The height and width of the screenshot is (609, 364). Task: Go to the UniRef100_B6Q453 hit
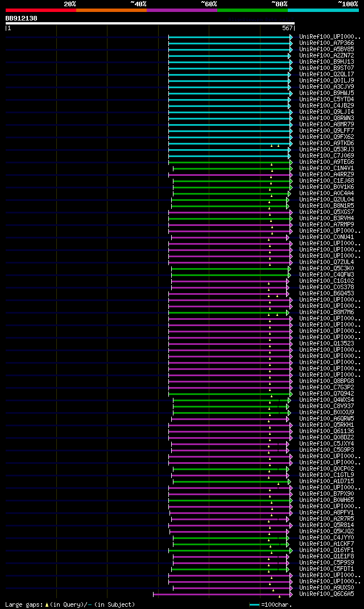[x=326, y=294]
